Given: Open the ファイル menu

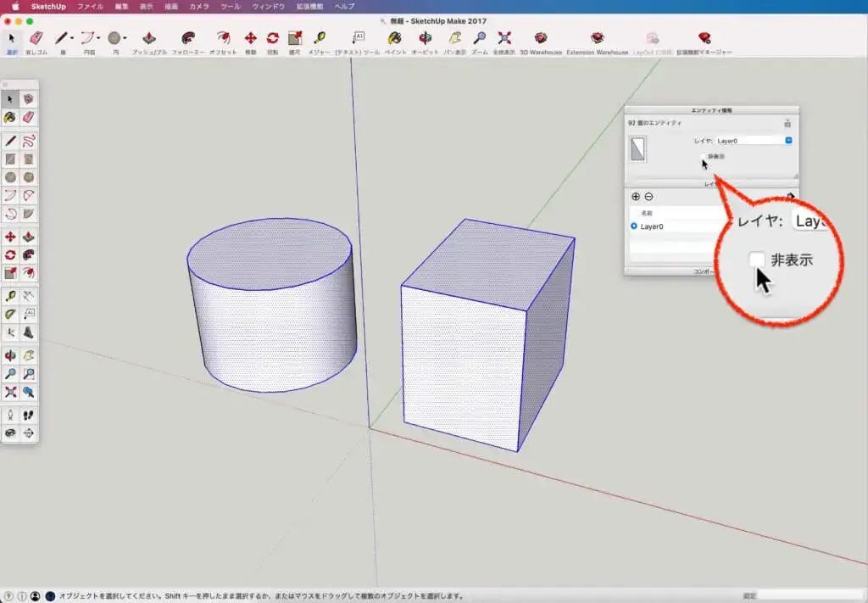Looking at the screenshot, I should coord(90,7).
